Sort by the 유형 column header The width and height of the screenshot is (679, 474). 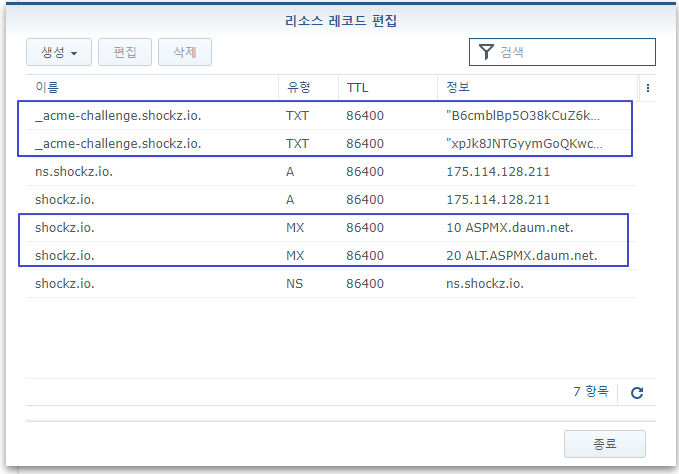point(307,88)
